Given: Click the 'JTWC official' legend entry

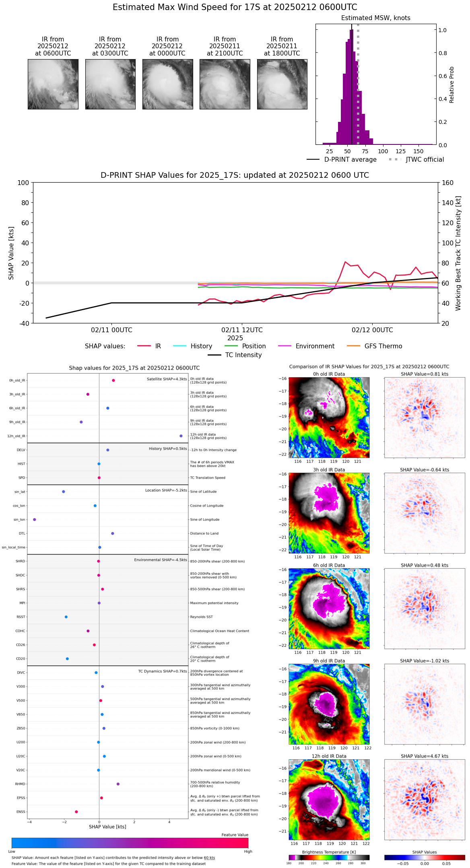Looking at the screenshot, I should 416,160.
